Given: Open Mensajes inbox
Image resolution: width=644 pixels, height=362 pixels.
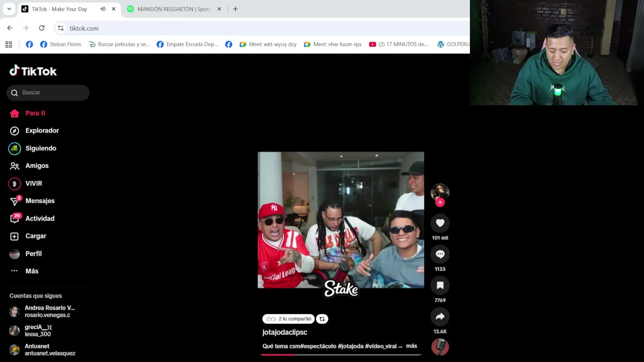Looking at the screenshot, I should click(32, 201).
